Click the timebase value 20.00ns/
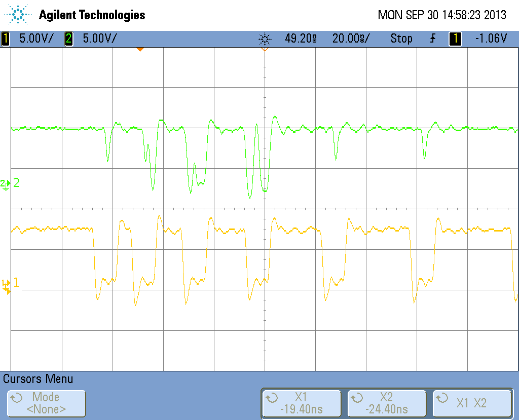Screen dimensions: 519x420 pyautogui.click(x=351, y=39)
